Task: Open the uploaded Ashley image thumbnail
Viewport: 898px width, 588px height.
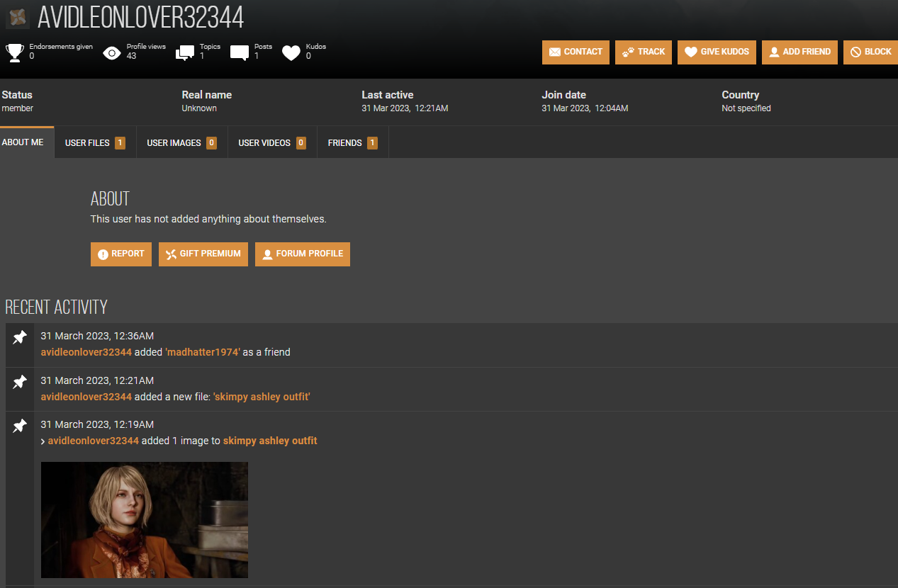Action: click(x=145, y=520)
